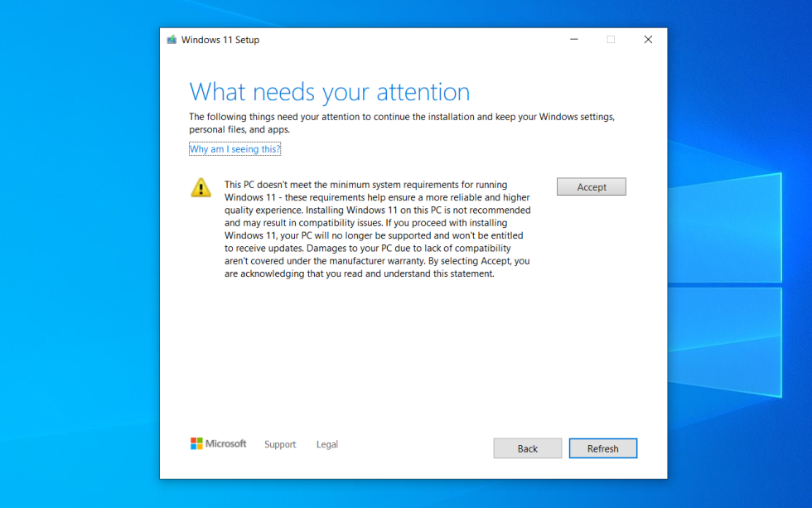The width and height of the screenshot is (812, 508).
Task: Maximize the Windows 11 Setup window
Action: (611, 39)
